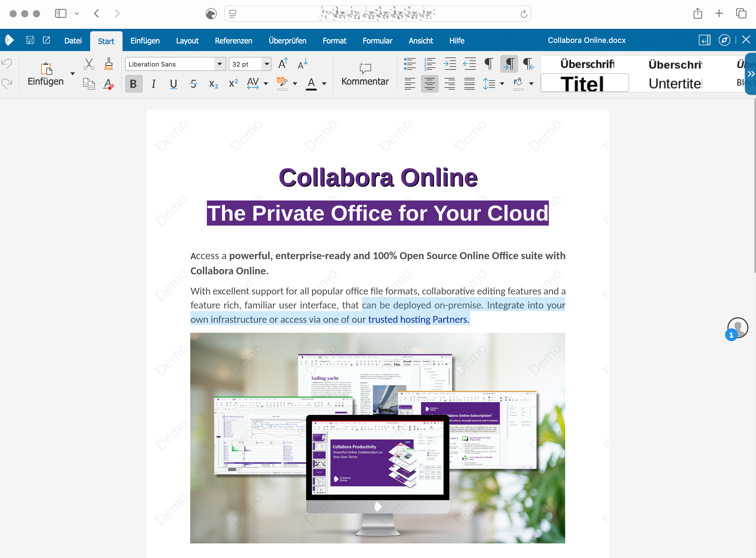The image size is (756, 558).
Task: Click the Clear Formatting icon
Action: point(108,84)
